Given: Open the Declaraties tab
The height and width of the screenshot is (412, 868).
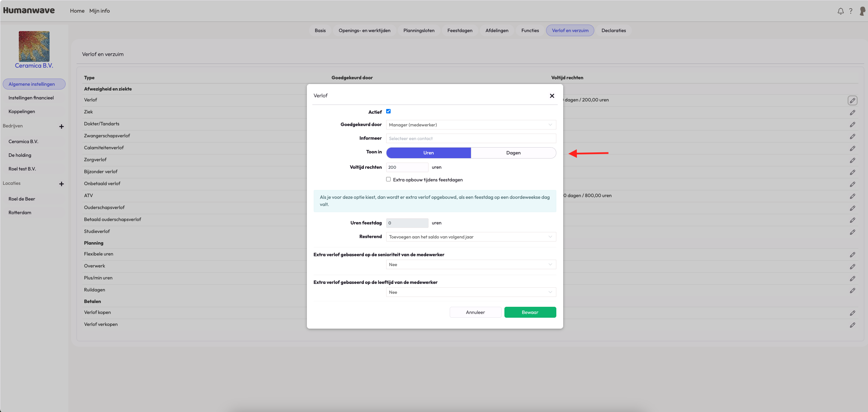Looking at the screenshot, I should coord(613,30).
